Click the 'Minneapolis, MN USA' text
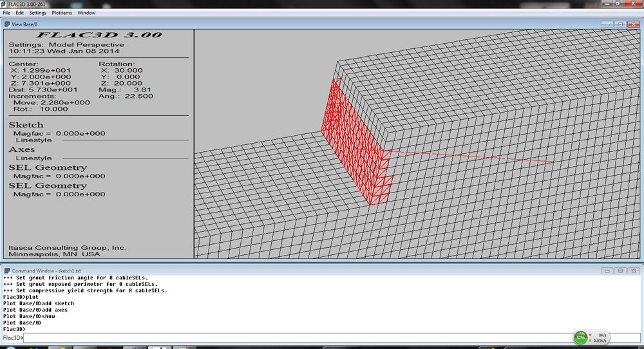 click(x=54, y=254)
